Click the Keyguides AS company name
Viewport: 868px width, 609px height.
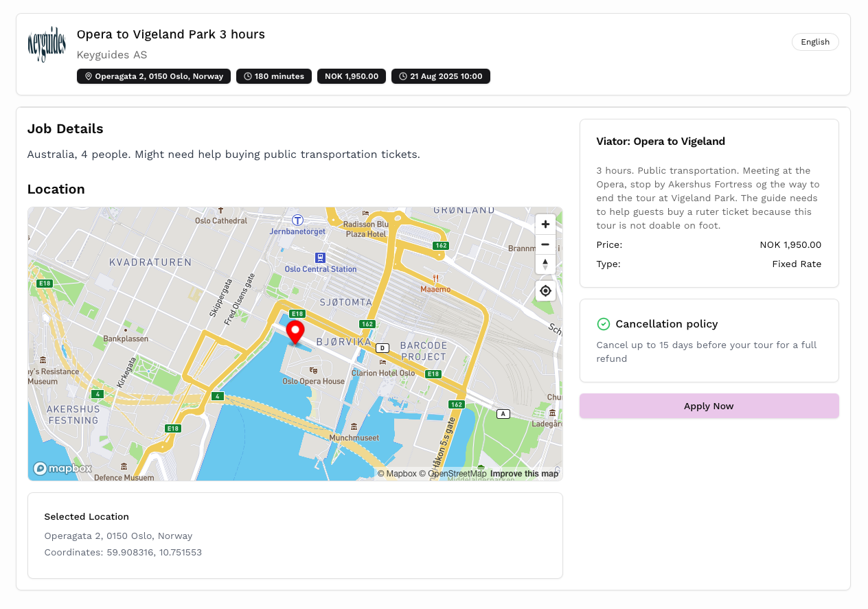[112, 55]
